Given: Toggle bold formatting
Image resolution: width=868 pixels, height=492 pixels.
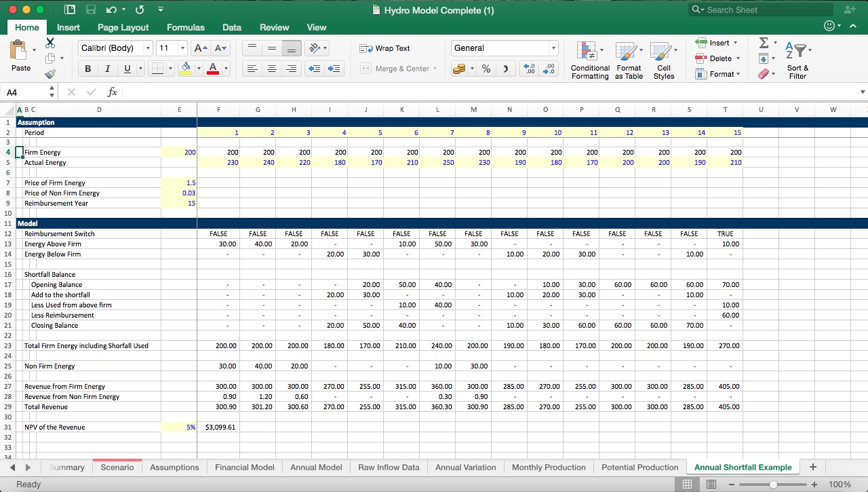Looking at the screenshot, I should 87,69.
